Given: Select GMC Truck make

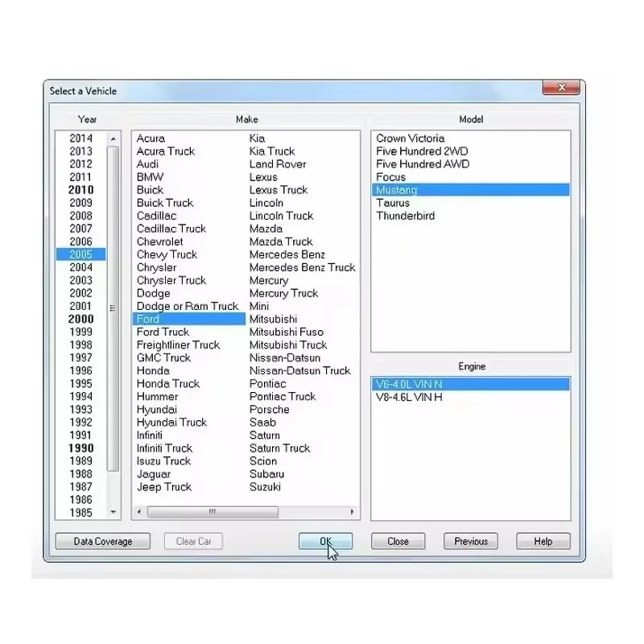Looking at the screenshot, I should pos(163,357).
